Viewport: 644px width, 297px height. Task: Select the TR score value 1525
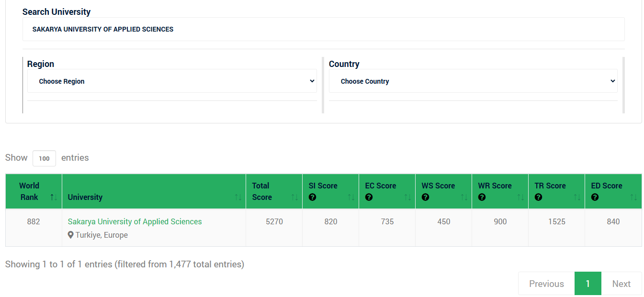[557, 221]
